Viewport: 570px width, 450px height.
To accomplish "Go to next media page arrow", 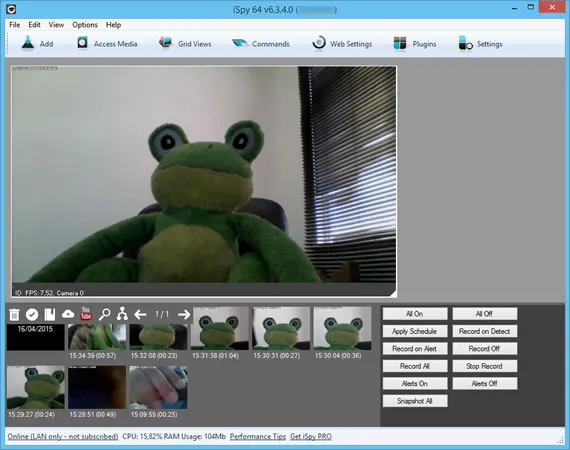I will pos(184,314).
